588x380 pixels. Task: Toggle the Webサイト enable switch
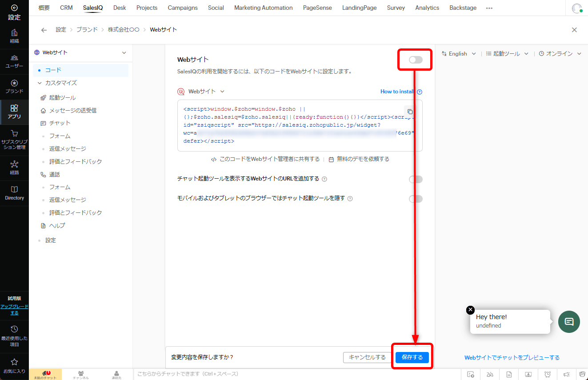pyautogui.click(x=416, y=60)
